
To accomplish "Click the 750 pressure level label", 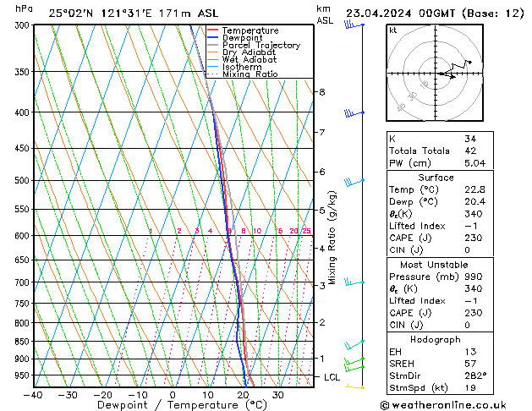I will coord(24,303).
